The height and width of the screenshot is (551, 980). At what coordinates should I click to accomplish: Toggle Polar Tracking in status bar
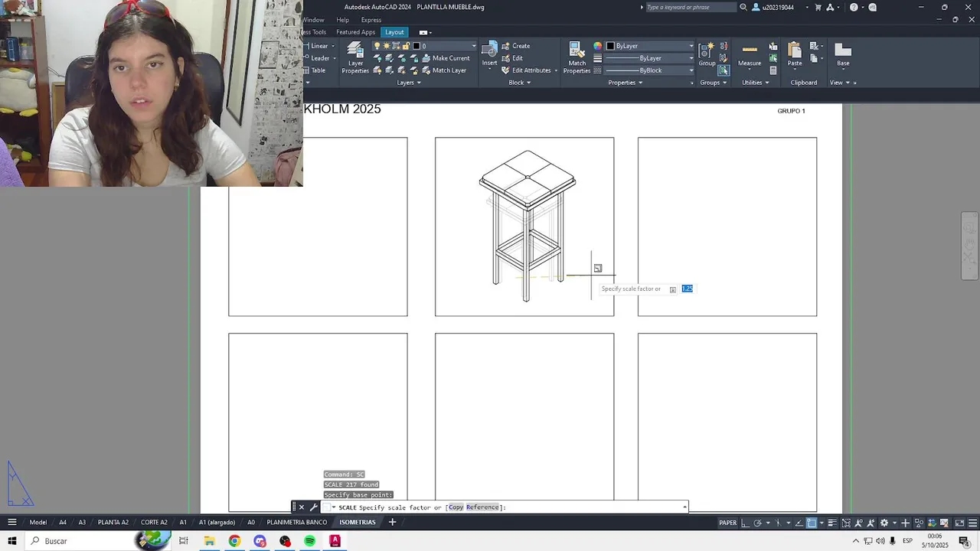(x=758, y=523)
